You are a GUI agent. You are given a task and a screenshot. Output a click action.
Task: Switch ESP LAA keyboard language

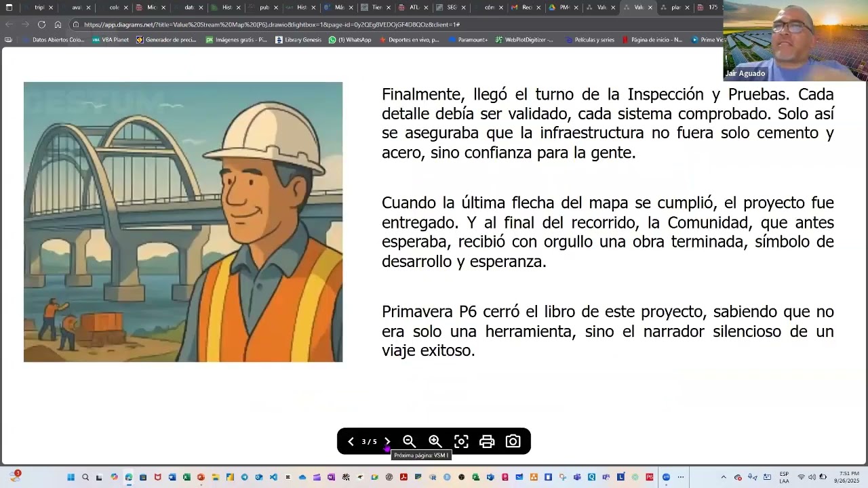784,477
